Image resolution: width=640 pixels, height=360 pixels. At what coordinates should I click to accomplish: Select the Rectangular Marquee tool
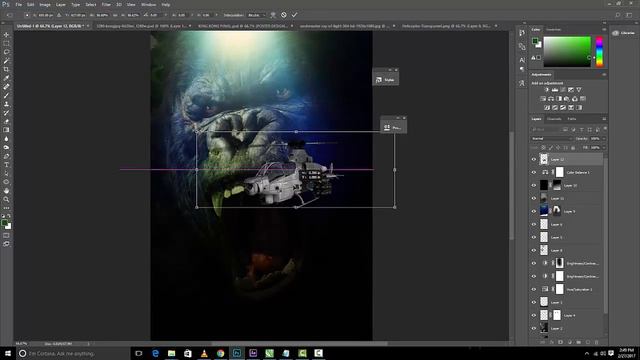tap(6, 44)
